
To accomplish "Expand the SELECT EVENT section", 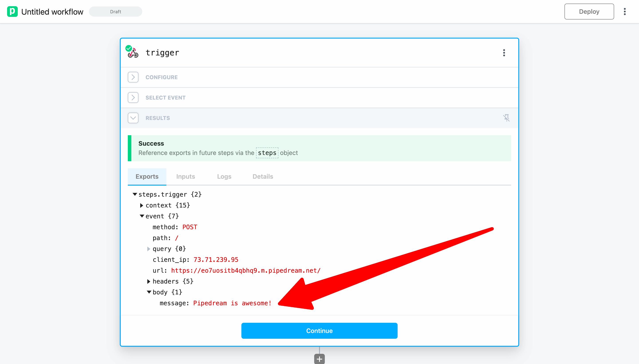I will click(133, 98).
